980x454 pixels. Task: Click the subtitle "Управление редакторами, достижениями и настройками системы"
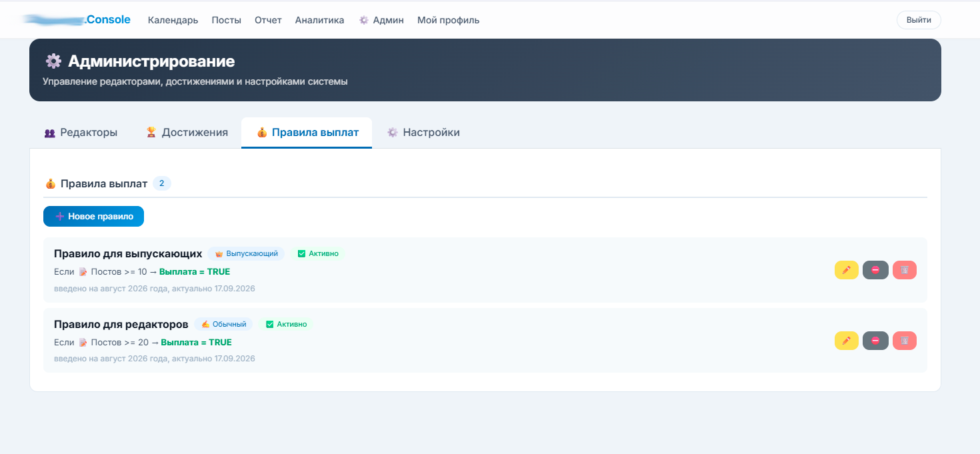click(195, 81)
